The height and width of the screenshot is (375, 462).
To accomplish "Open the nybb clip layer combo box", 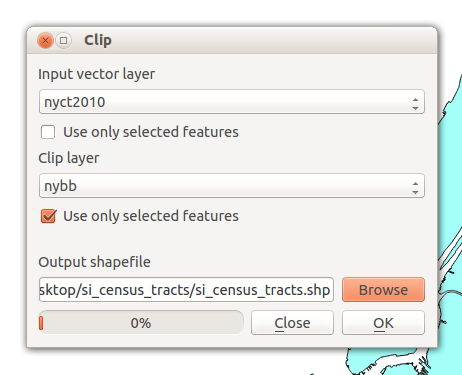I will point(232,186).
